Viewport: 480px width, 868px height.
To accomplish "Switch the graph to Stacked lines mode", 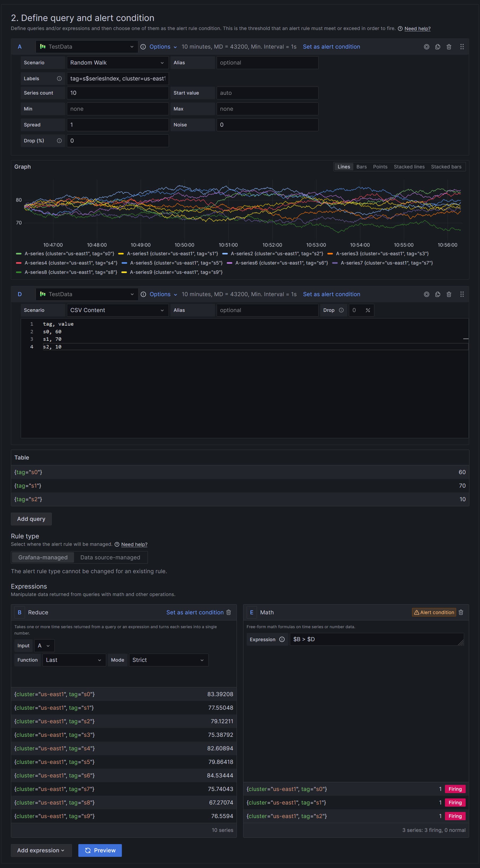I will pos(409,167).
